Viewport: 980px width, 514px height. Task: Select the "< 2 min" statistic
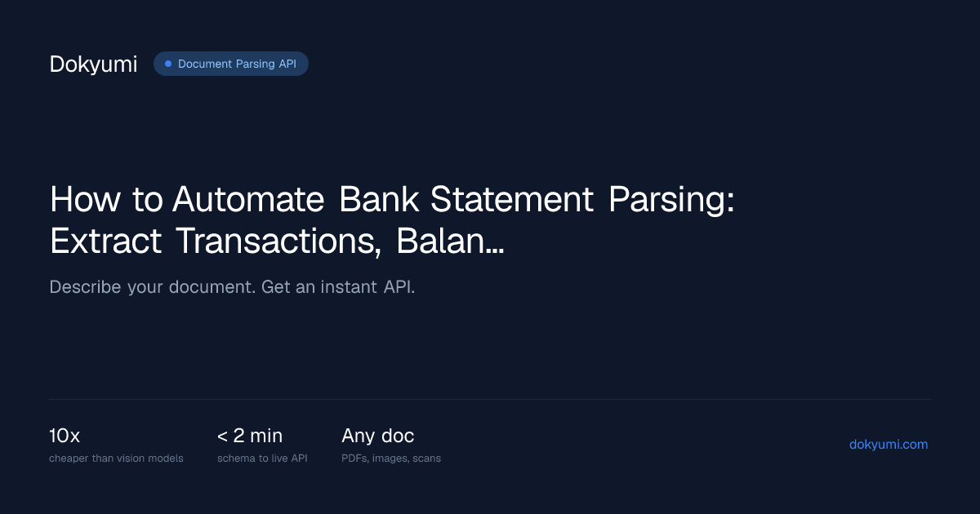[x=250, y=436]
